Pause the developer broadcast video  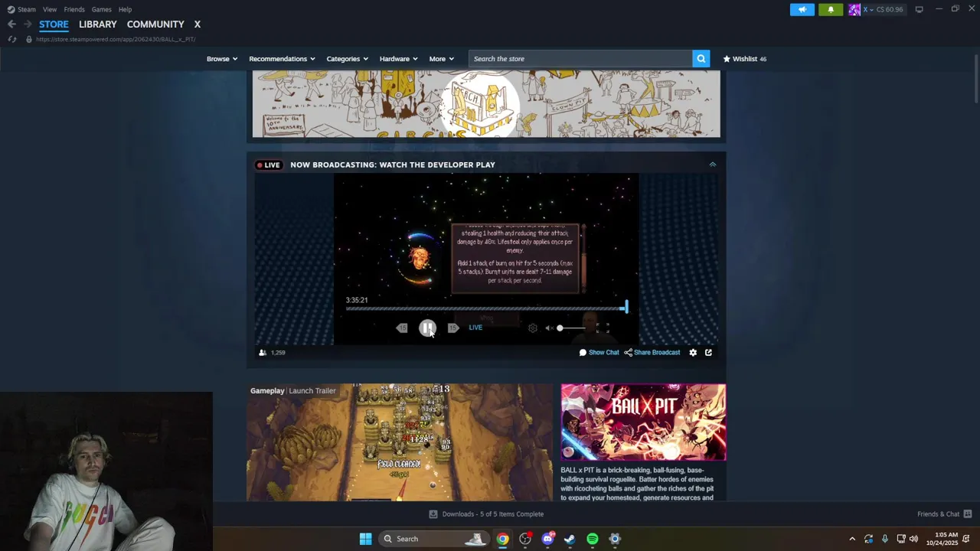[427, 328]
